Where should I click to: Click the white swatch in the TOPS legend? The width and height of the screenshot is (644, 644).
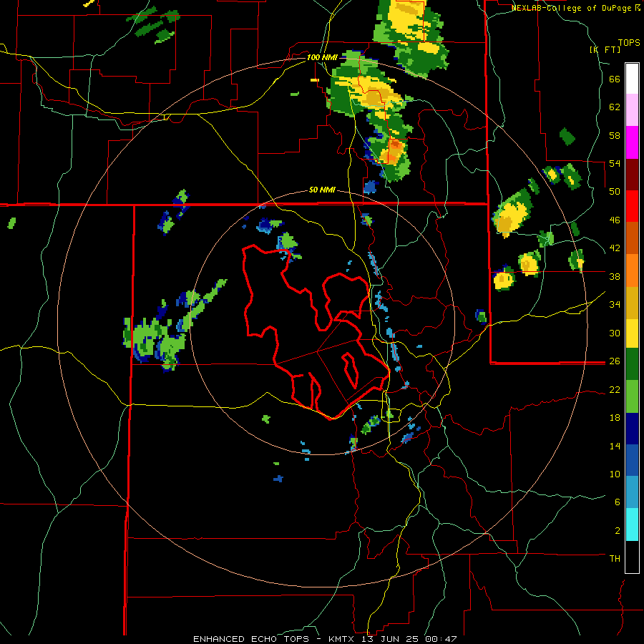tap(632, 79)
